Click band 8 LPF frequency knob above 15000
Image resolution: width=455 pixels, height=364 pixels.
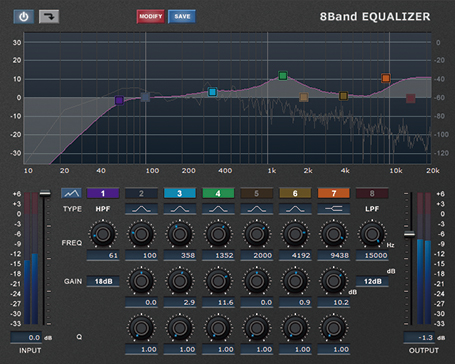point(372,234)
